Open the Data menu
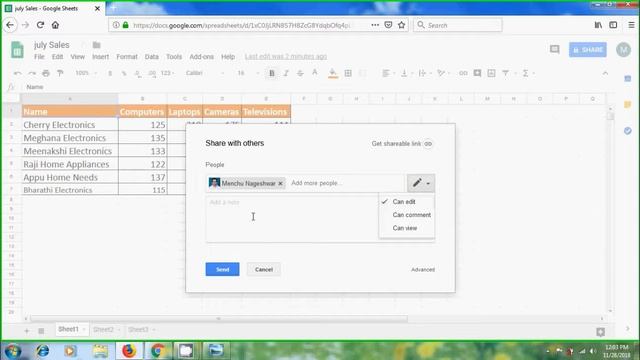Viewport: 640px width, 360px height. coord(151,57)
